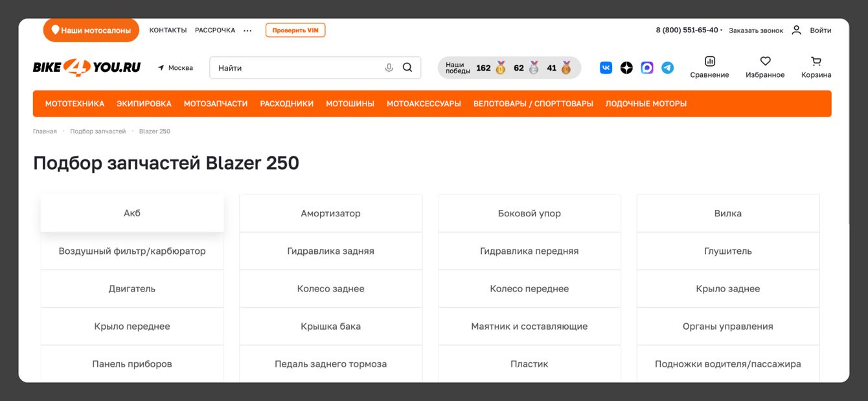This screenshot has width=868, height=401.
Task: Open the VK social network icon
Action: pyautogui.click(x=606, y=67)
